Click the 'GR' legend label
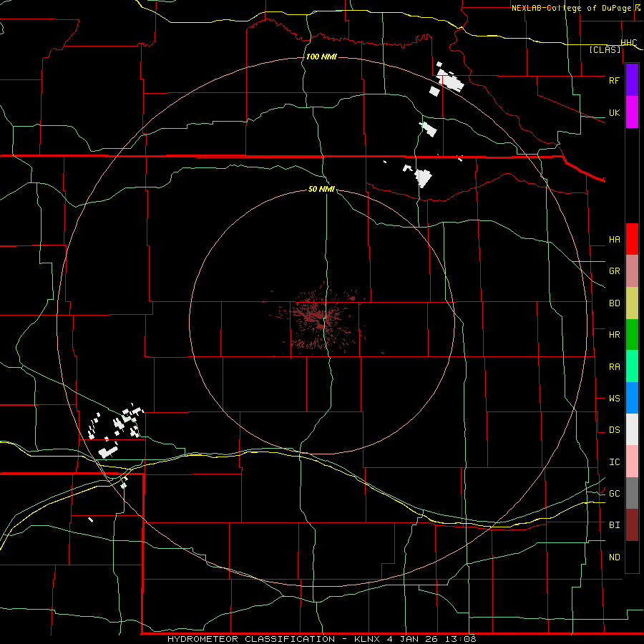The image size is (644, 644). pos(614,271)
